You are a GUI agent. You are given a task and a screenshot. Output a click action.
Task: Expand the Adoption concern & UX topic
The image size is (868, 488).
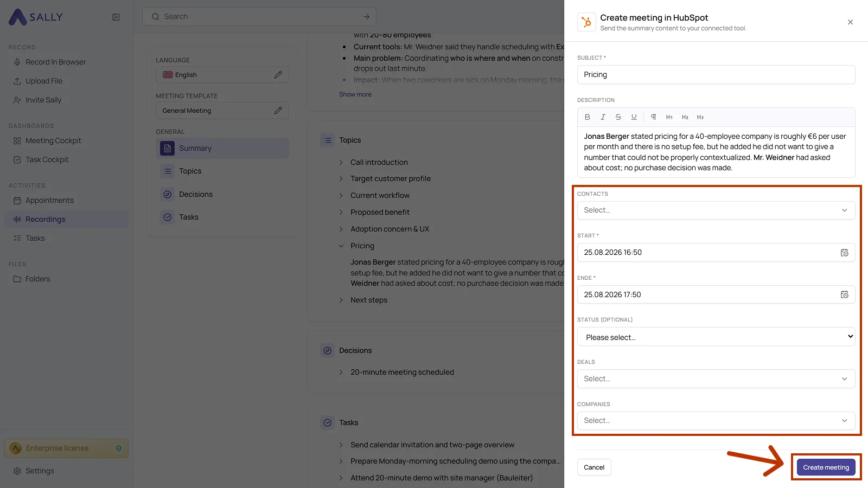tap(341, 229)
